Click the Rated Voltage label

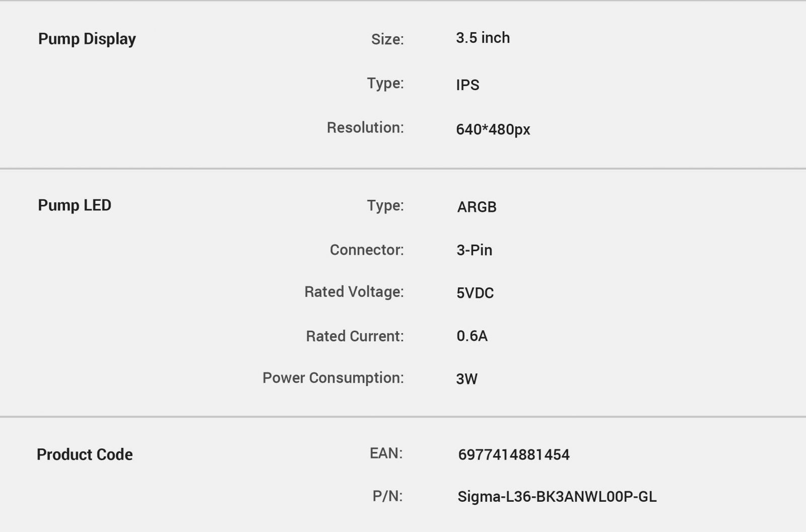pyautogui.click(x=354, y=292)
